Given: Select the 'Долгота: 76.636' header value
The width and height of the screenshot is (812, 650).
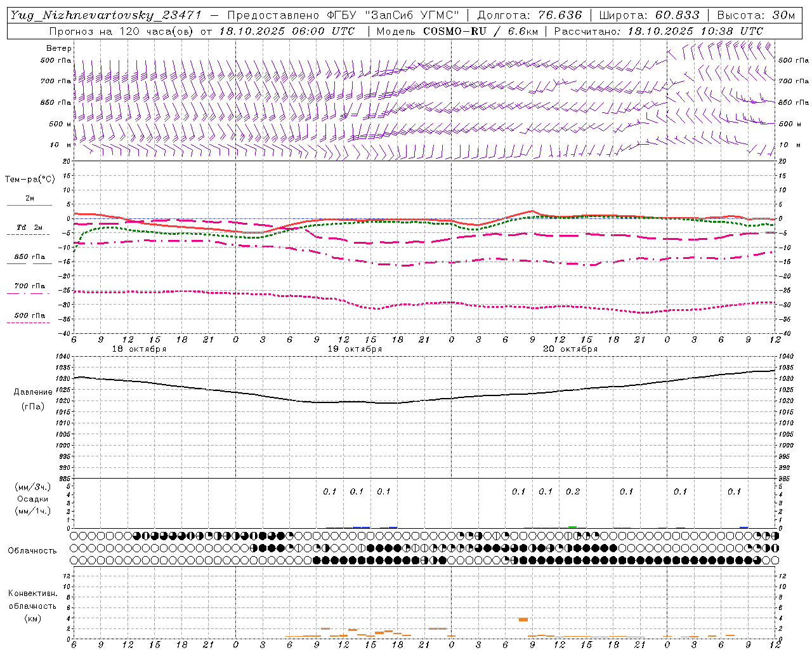Looking at the screenshot, I should [530, 15].
